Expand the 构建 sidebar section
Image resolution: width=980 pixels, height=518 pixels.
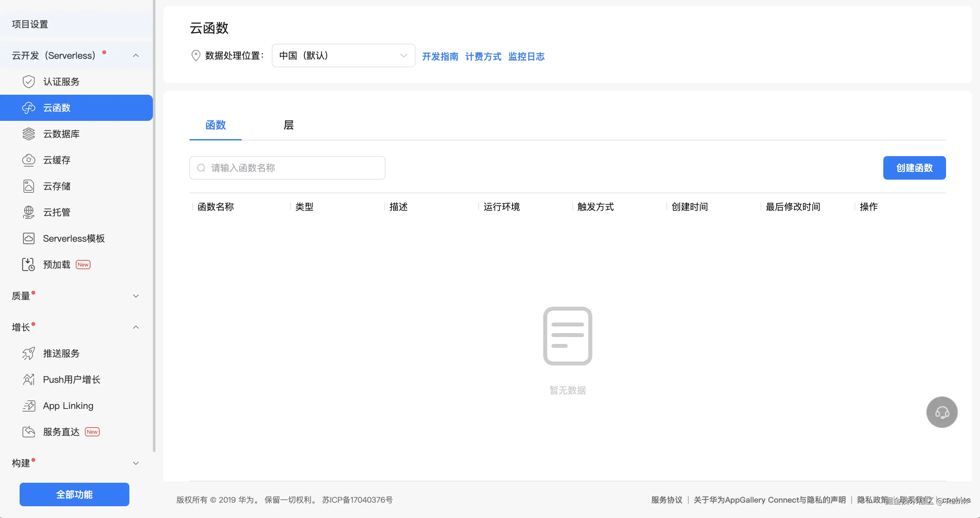tap(136, 463)
